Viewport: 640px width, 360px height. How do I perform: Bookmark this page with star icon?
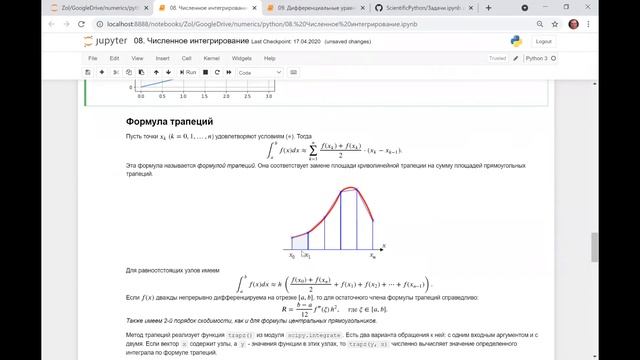[x=555, y=24]
